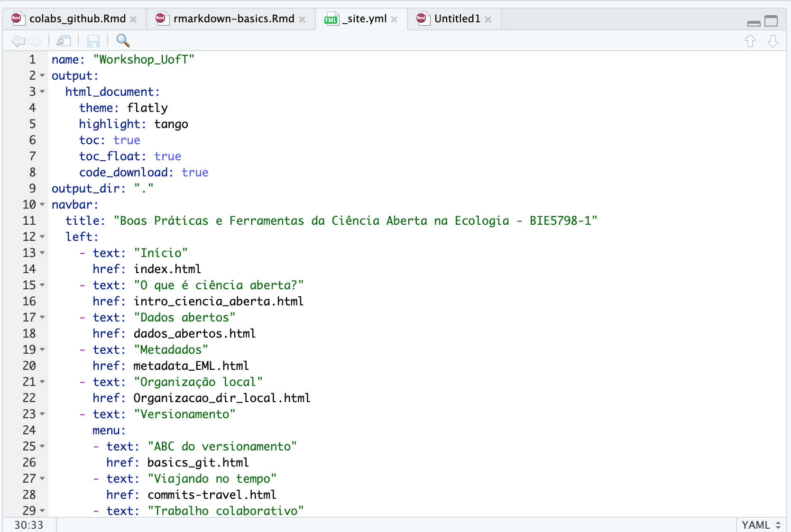Click Rmd icon on Untitled1 tab
791x532 pixels.
point(423,18)
